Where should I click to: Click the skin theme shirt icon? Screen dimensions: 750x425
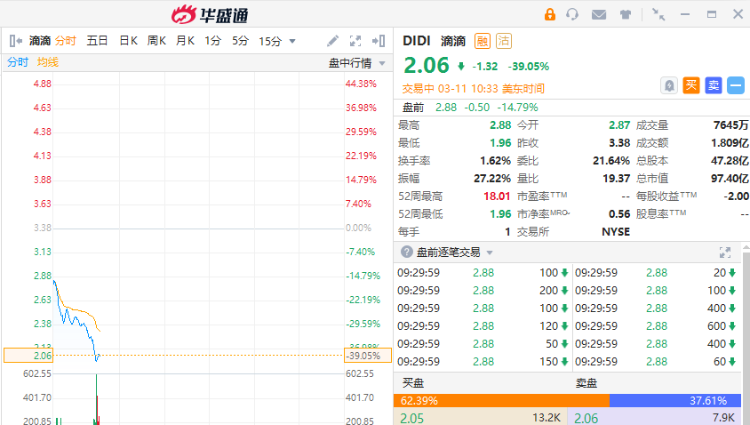pos(625,14)
